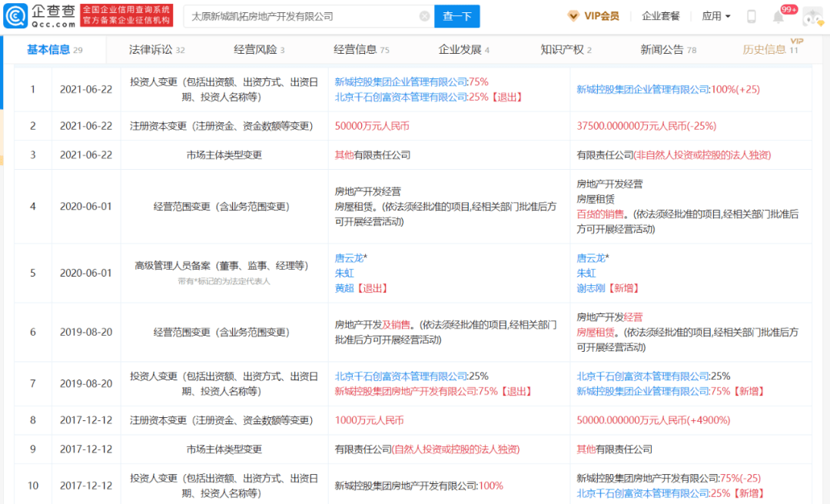The height and width of the screenshot is (504, 830).
Task: Open 北京千石创富资本管理有限公司:25% 新增 link in row 10
Action: pyautogui.click(x=671, y=493)
